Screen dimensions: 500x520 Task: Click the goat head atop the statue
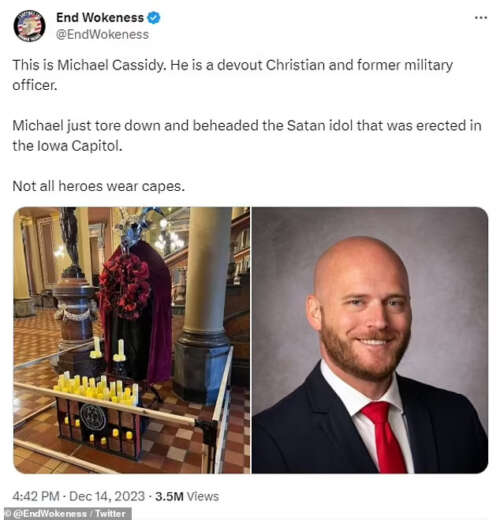tap(138, 227)
